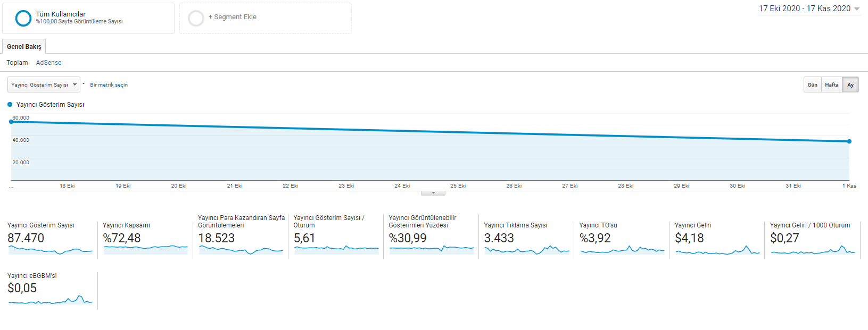The height and width of the screenshot is (330, 868).
Task: Click the chart's ending data point at 1 Kas
Action: coord(849,141)
